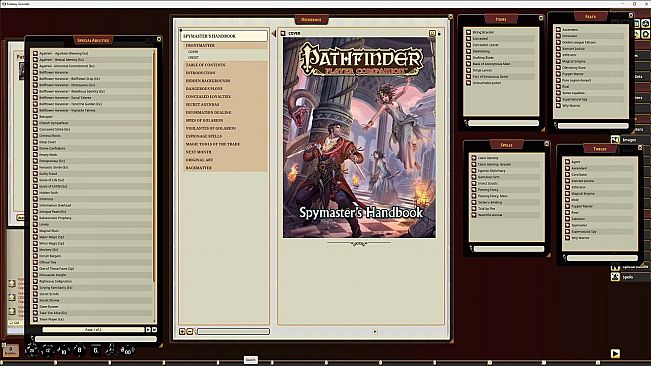Open the Betrayed ability link icon
This screenshot has height=366, width=651.
[x=35, y=117]
